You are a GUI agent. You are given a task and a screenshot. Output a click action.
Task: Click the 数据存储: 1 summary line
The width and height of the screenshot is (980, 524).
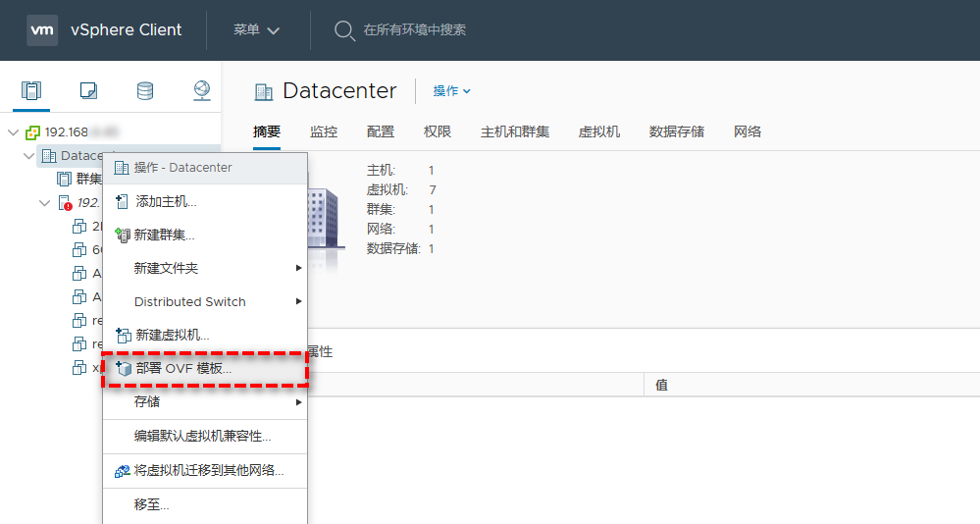(400, 249)
